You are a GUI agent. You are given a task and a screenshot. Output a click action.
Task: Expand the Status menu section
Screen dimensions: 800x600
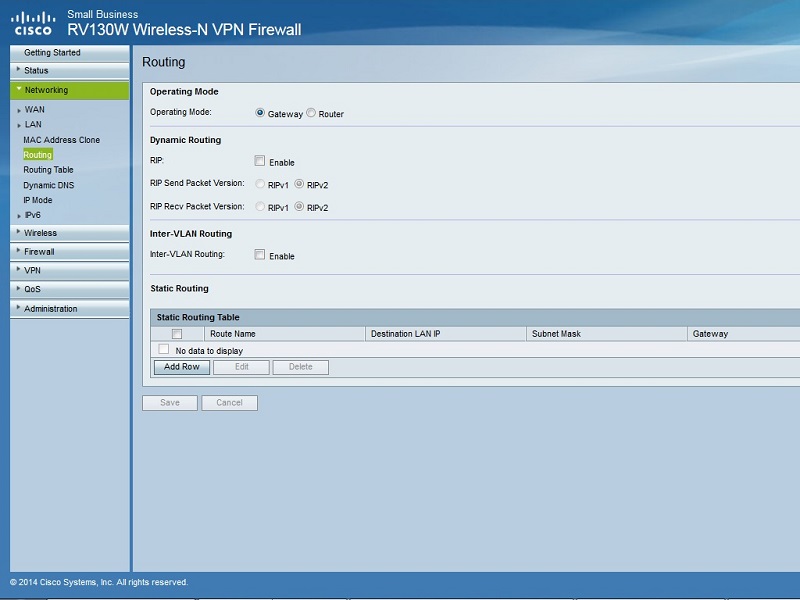[x=69, y=70]
